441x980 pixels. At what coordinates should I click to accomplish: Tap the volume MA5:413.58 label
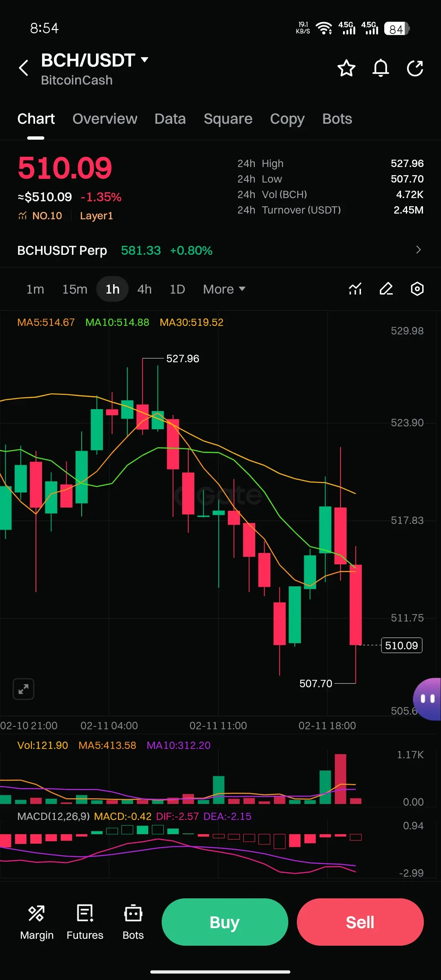[x=107, y=745]
